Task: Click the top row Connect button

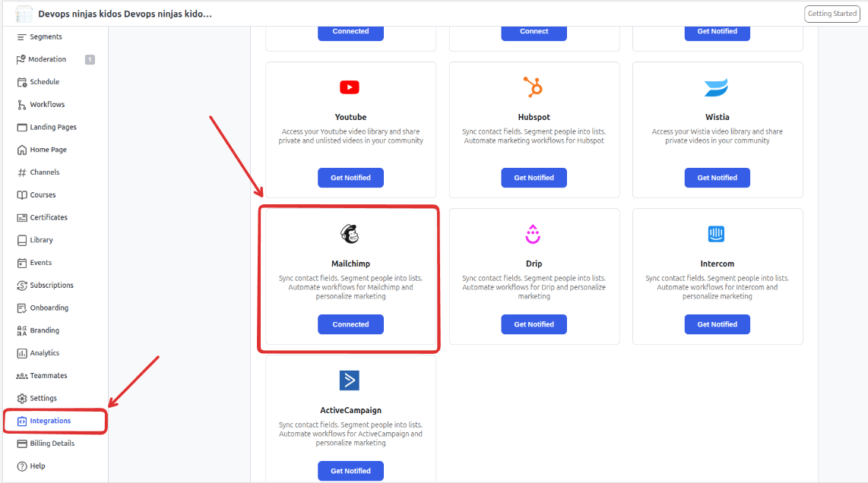Action: point(534,32)
